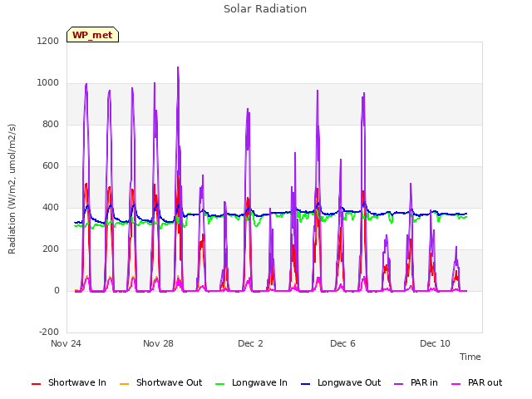This screenshot has width=532, height=399.
Task: Click the Dec 2 x-axis tick label
Action: [250, 343]
